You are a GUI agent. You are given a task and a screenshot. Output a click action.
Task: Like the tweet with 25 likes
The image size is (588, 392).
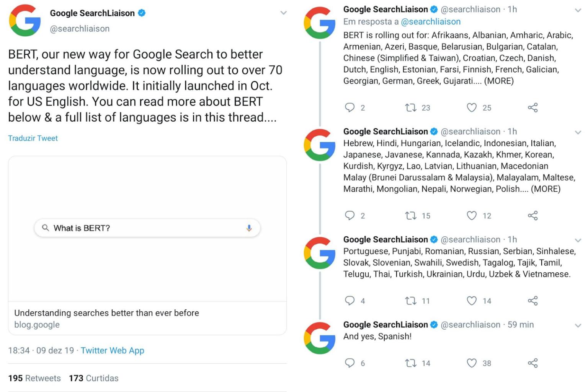pos(472,107)
